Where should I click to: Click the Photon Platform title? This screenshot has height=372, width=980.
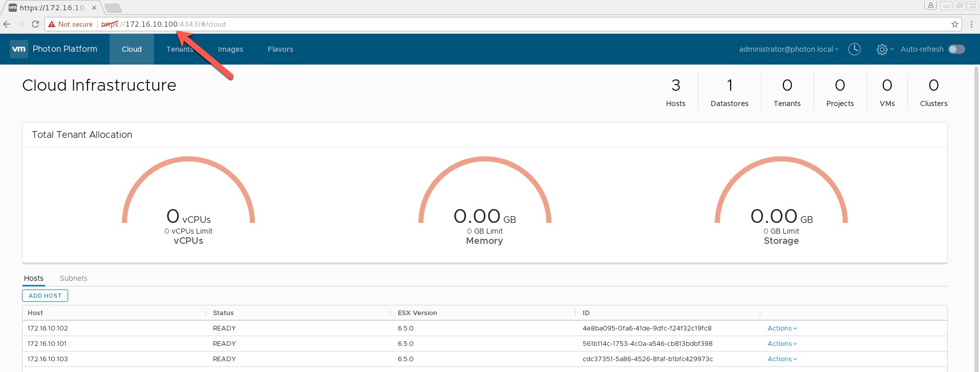(x=65, y=49)
